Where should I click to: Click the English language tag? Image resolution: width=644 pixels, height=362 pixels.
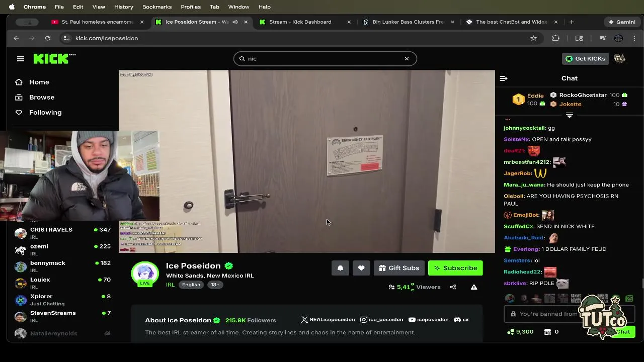pyautogui.click(x=191, y=285)
